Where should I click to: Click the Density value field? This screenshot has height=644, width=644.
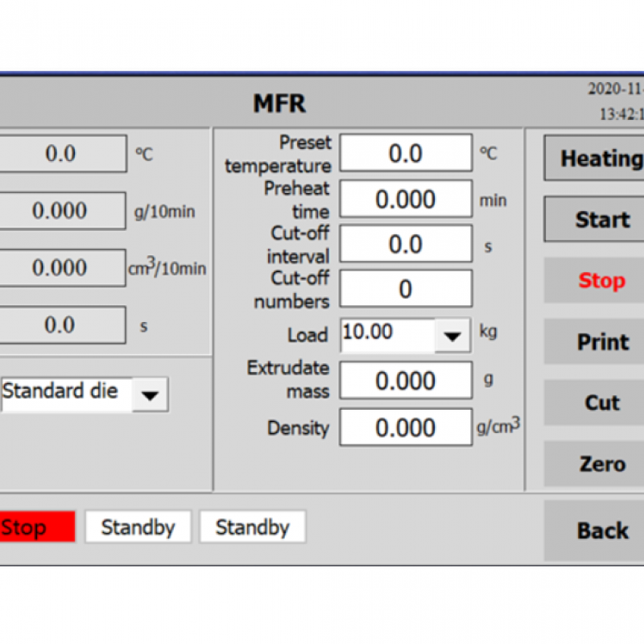click(x=406, y=427)
